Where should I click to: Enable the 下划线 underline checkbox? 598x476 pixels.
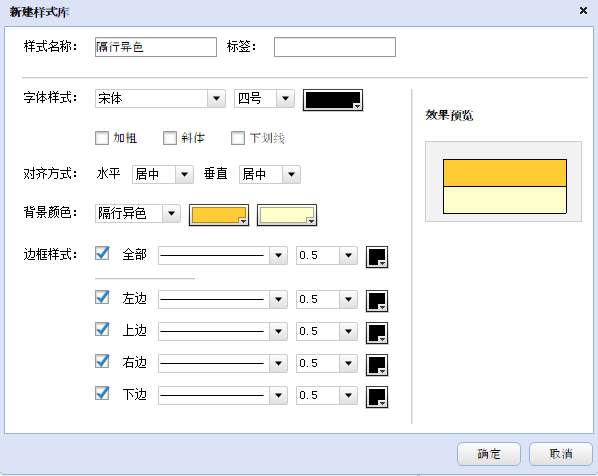point(238,138)
